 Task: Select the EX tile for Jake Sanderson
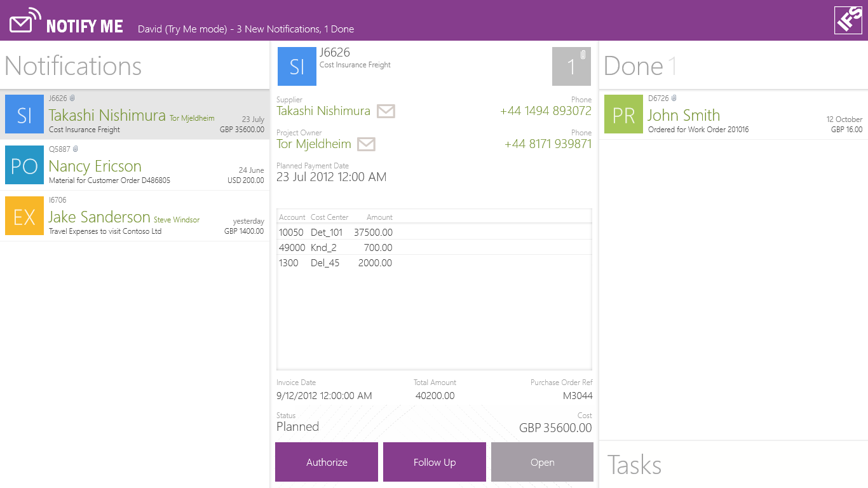[x=24, y=216]
